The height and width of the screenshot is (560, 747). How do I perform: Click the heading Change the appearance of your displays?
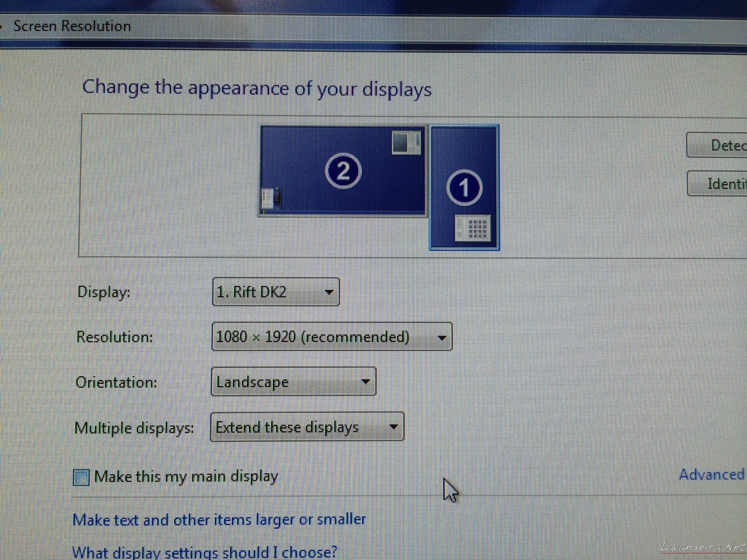coord(257,89)
